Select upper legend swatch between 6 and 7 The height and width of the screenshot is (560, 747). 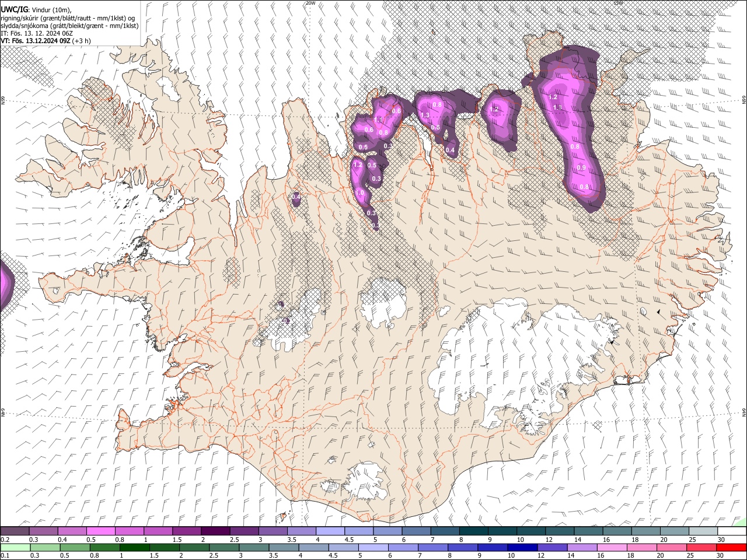[416, 531]
